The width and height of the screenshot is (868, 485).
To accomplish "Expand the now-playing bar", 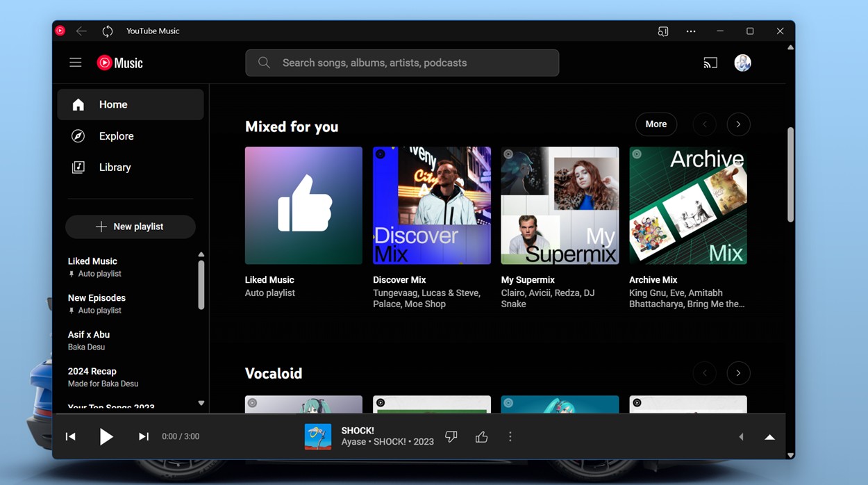I will [769, 436].
